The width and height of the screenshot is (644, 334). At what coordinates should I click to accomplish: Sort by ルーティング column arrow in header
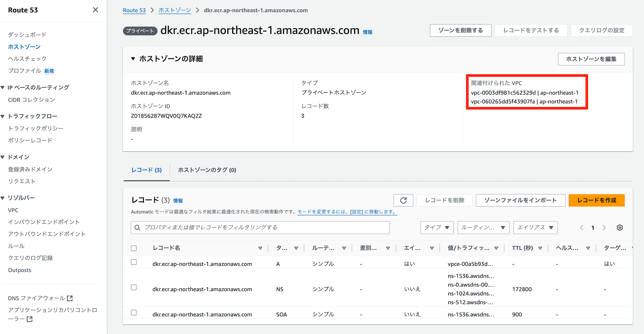click(x=344, y=248)
